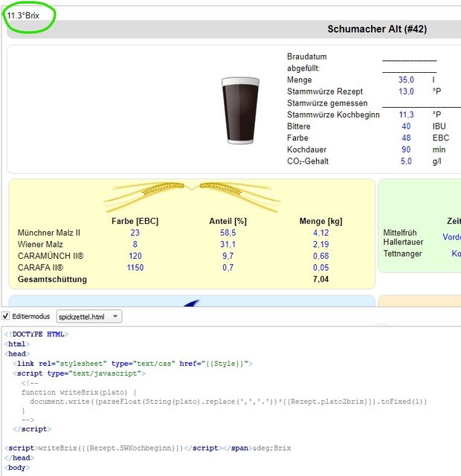This screenshot has height=476, width=461.
Task: Click the Menge value 4,12
Action: 320,233
